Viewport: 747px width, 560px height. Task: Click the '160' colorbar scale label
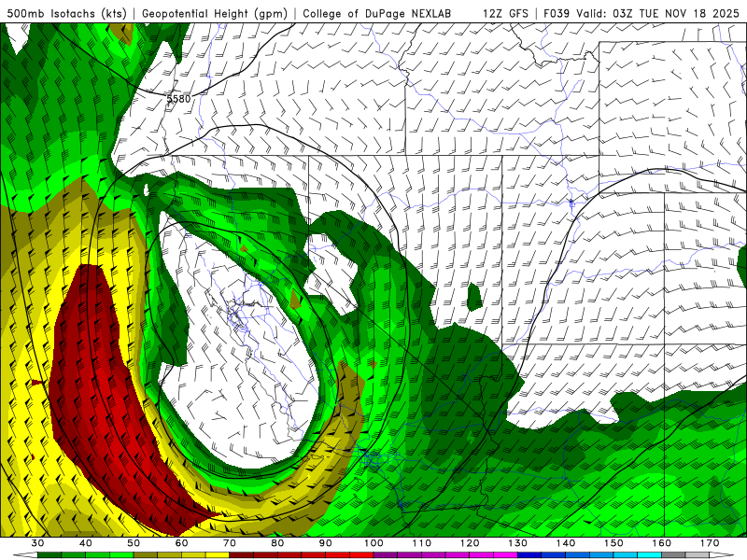662,543
